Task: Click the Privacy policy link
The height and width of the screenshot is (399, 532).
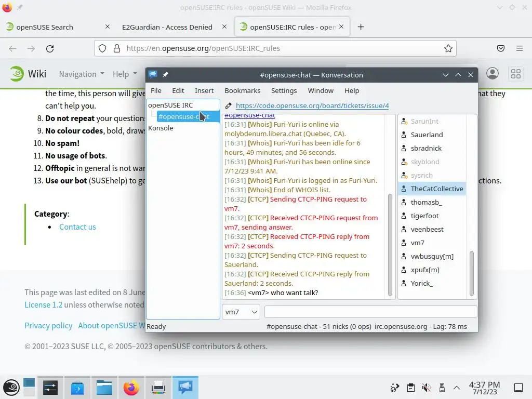Action: coord(48,326)
